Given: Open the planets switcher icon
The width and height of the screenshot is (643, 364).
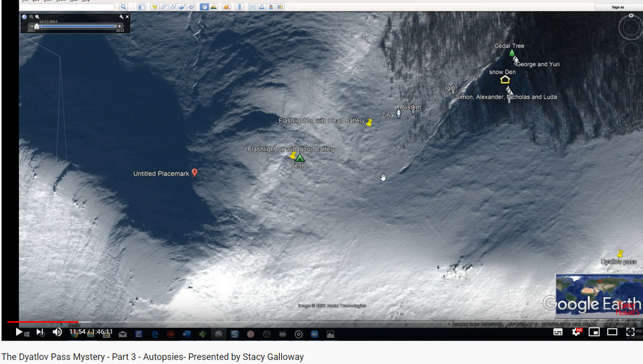Looking at the screenshot, I should [x=226, y=7].
